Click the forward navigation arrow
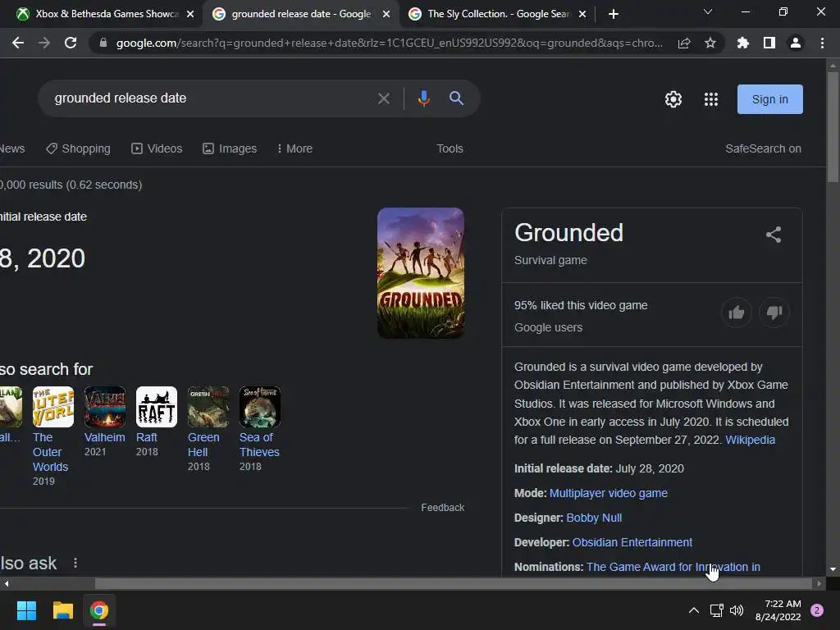The width and height of the screenshot is (840, 630). (44, 43)
